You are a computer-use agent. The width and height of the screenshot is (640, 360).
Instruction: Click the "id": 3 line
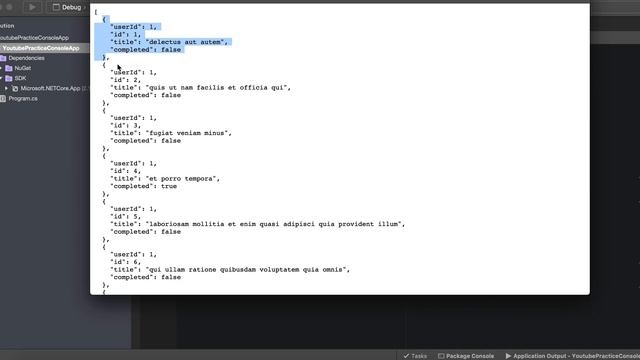coord(125,126)
